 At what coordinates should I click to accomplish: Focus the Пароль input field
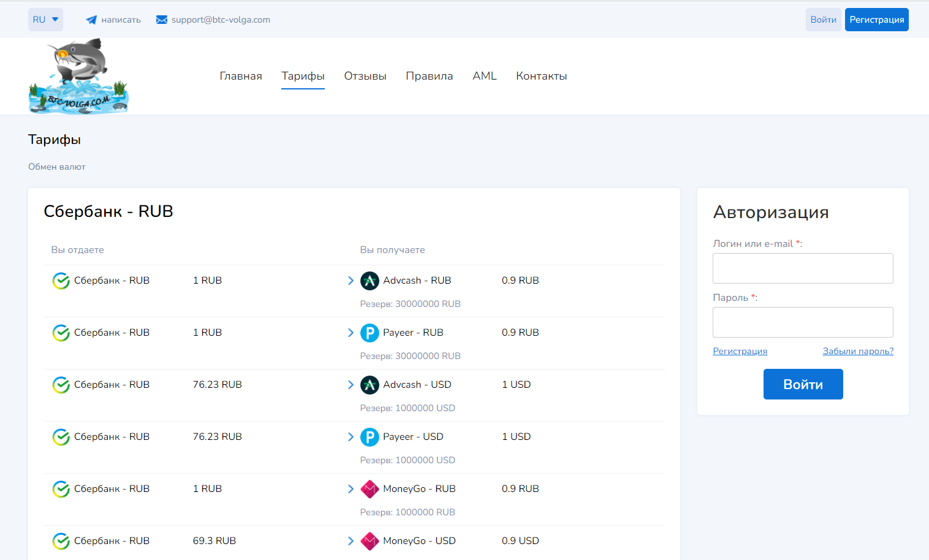click(803, 322)
